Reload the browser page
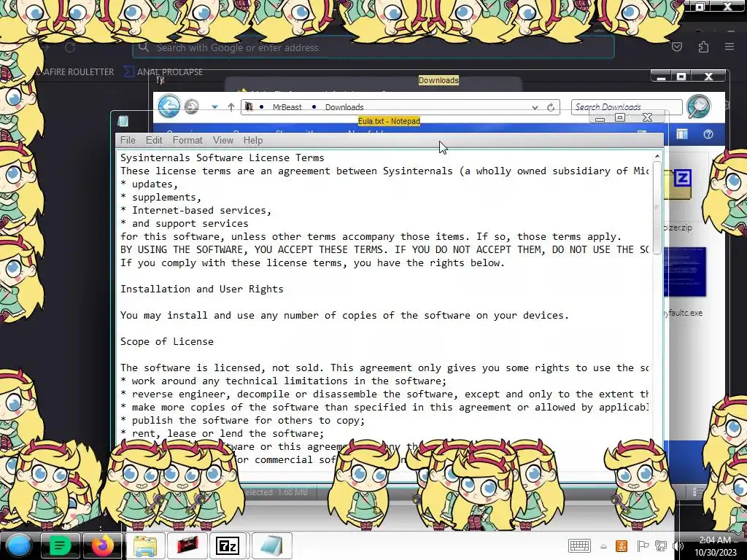This screenshot has height=560, width=747. coord(70,47)
